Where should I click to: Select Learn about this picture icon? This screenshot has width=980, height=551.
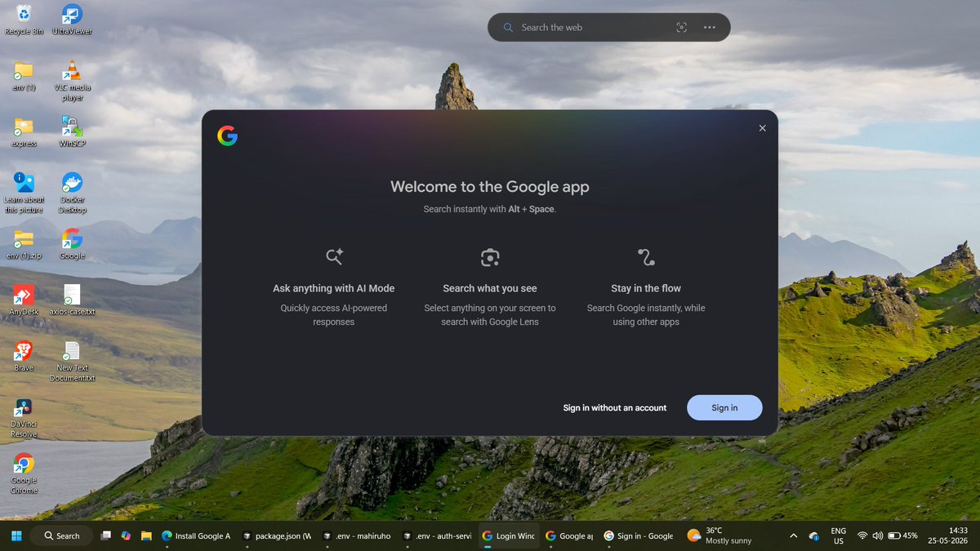[24, 193]
